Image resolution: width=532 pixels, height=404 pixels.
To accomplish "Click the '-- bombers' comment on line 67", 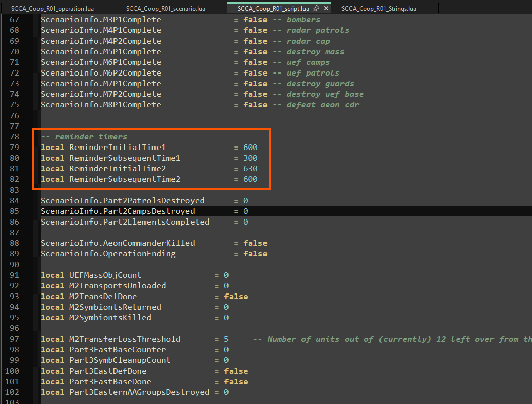I will pos(296,20).
